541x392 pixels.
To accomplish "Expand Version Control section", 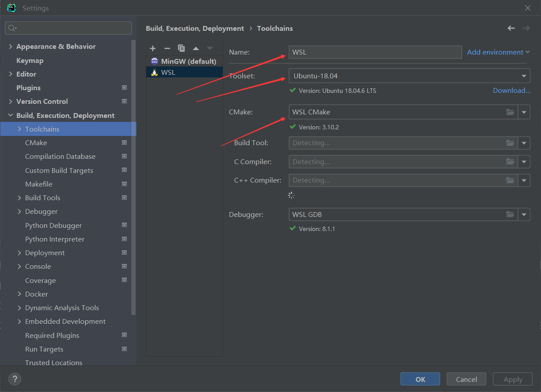I will [11, 102].
